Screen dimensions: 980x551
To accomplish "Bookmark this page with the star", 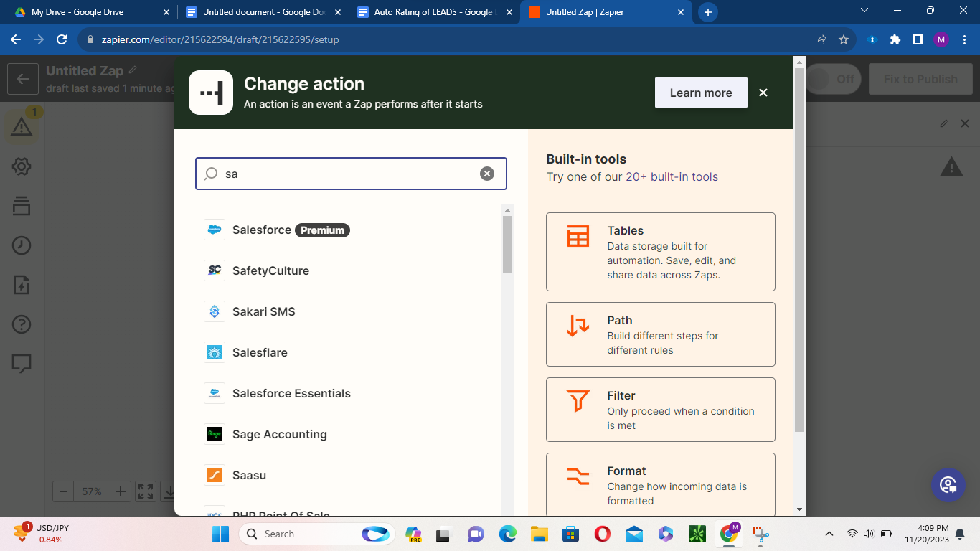I will click(844, 40).
